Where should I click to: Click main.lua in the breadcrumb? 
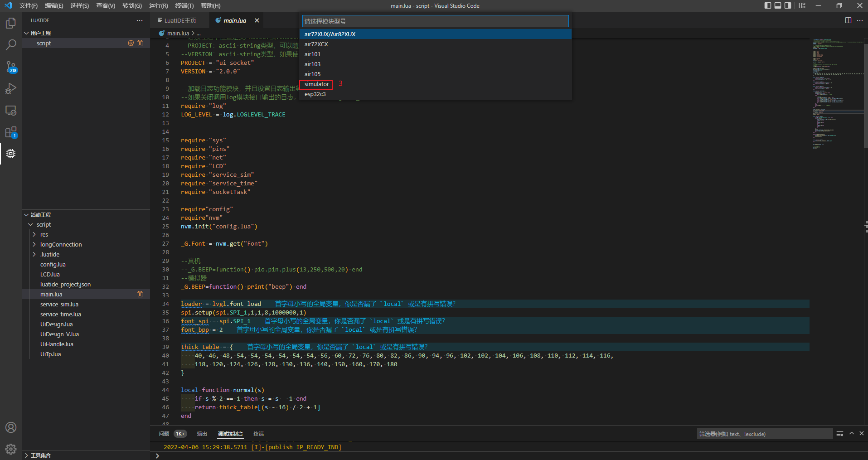tap(178, 33)
